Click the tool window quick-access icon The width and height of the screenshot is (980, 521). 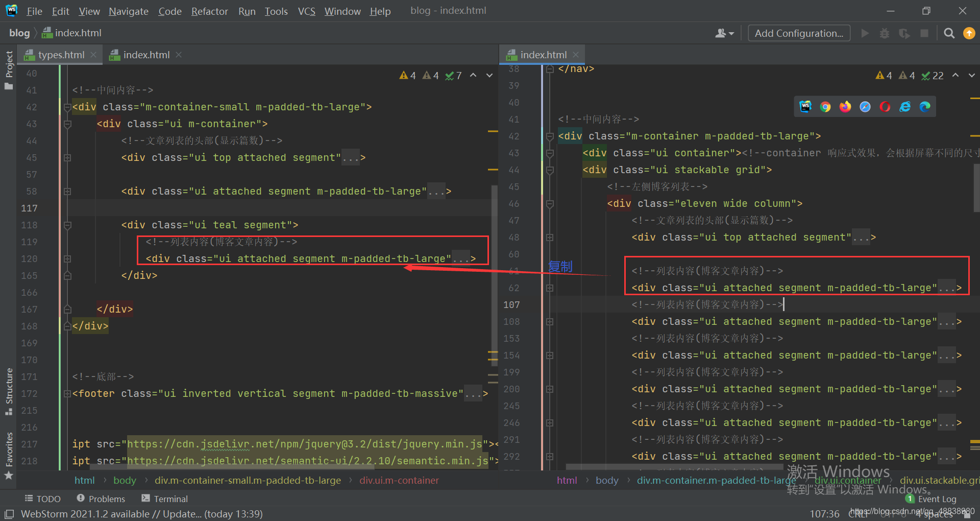pyautogui.click(x=9, y=514)
